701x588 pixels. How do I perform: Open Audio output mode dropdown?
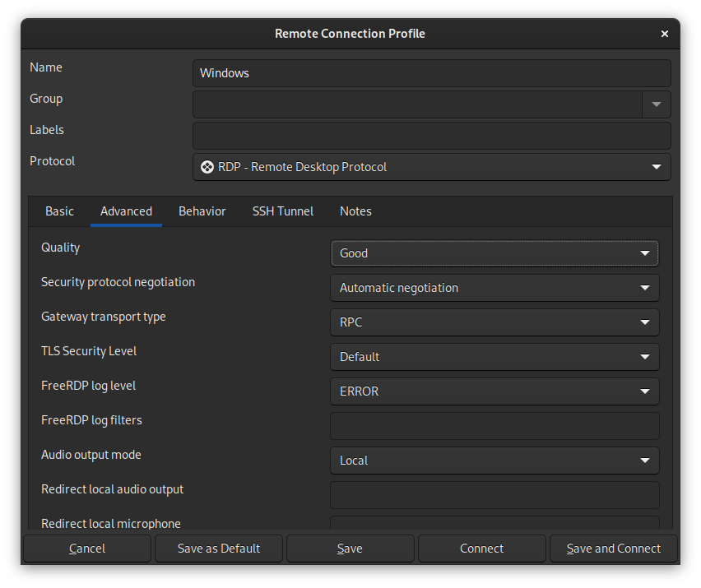click(x=494, y=461)
